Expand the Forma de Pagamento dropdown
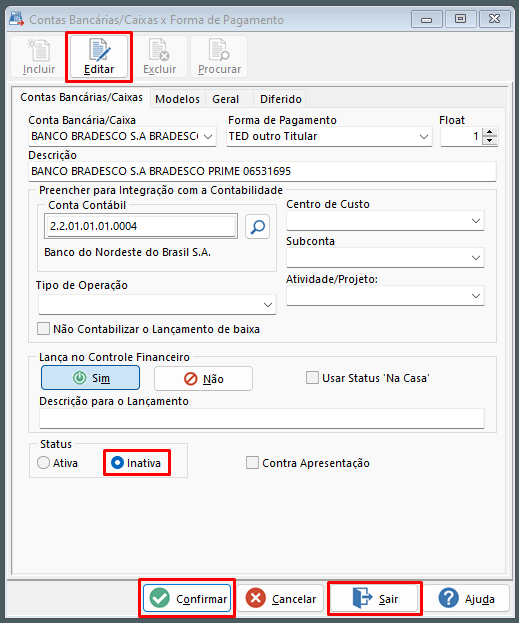The height and width of the screenshot is (623, 519). tap(424, 137)
